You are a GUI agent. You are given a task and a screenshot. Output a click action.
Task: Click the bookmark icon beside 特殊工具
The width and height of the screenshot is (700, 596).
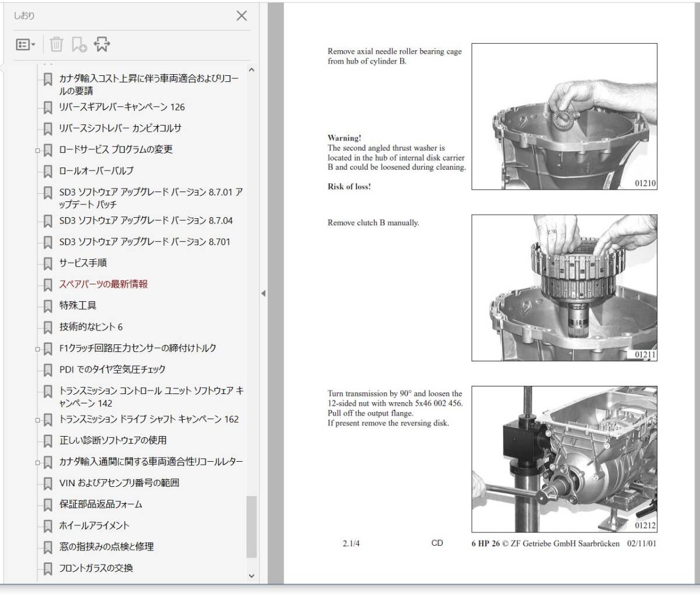pos(48,306)
